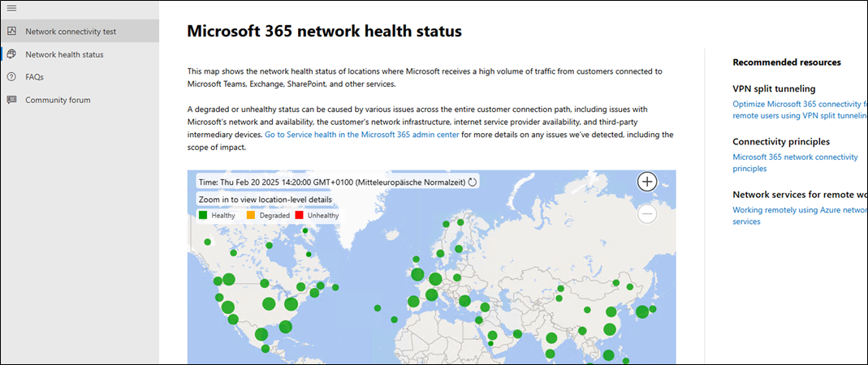
Task: Open the hamburger navigation menu
Action: click(11, 8)
